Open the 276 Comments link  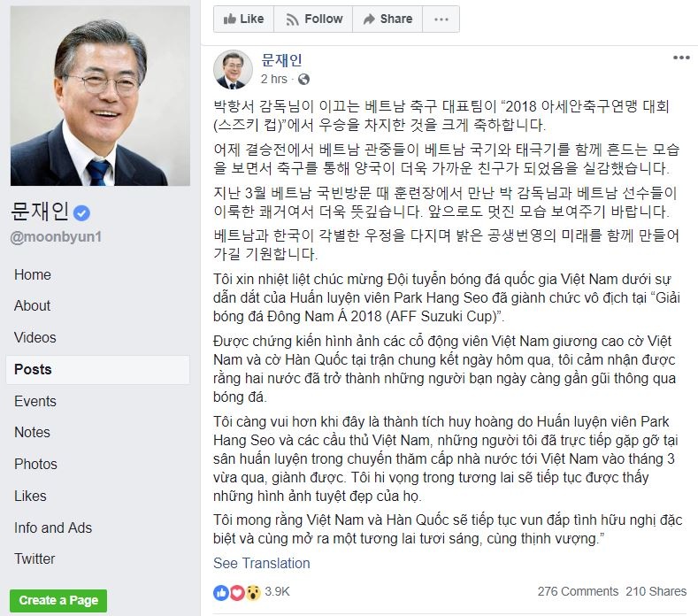(578, 591)
